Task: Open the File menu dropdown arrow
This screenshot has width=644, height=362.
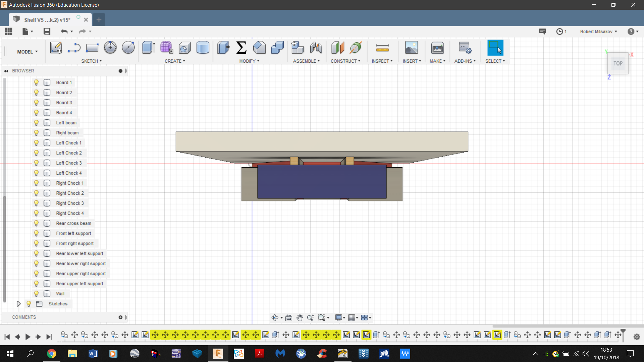Action: (x=32, y=32)
